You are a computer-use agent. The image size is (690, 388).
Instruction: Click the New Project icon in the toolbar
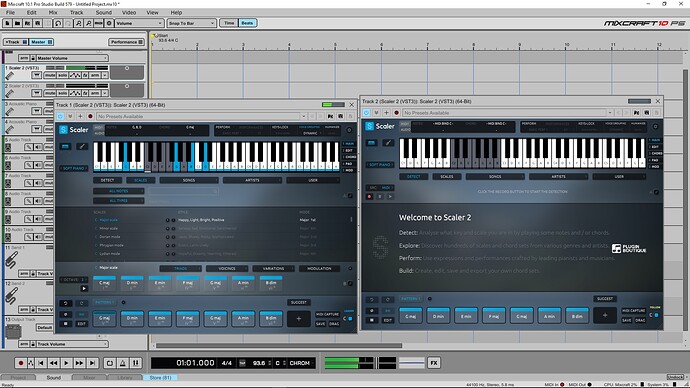(7, 23)
